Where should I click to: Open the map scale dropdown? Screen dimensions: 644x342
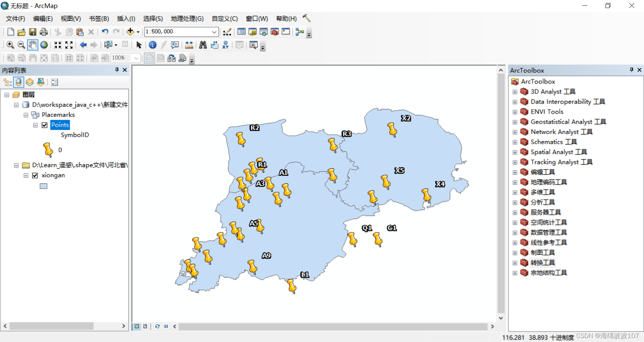[214, 32]
